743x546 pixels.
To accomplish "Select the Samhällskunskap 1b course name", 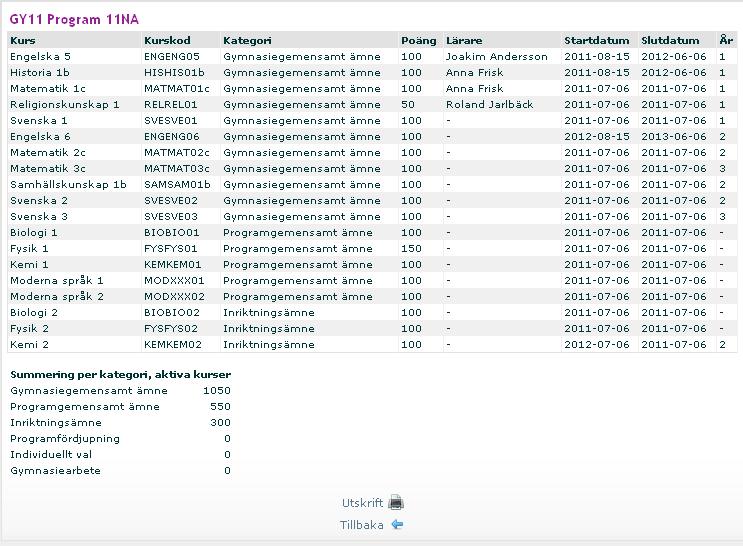I will pyautogui.click(x=68, y=184).
